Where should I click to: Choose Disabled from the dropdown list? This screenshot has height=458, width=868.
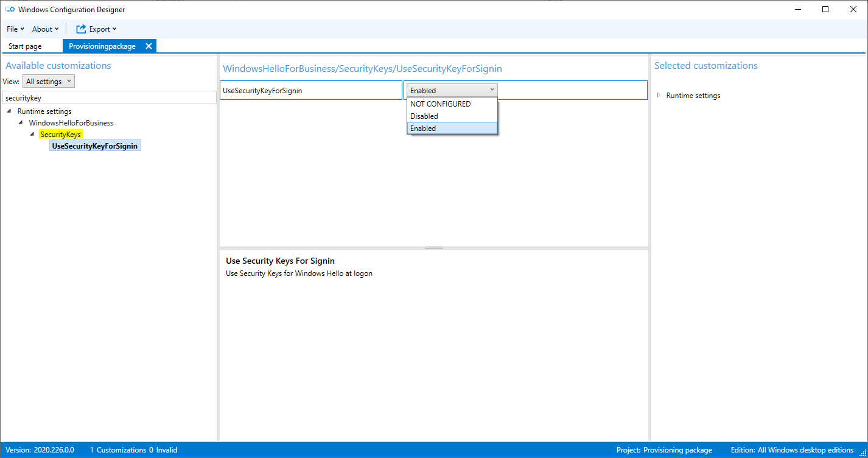452,116
